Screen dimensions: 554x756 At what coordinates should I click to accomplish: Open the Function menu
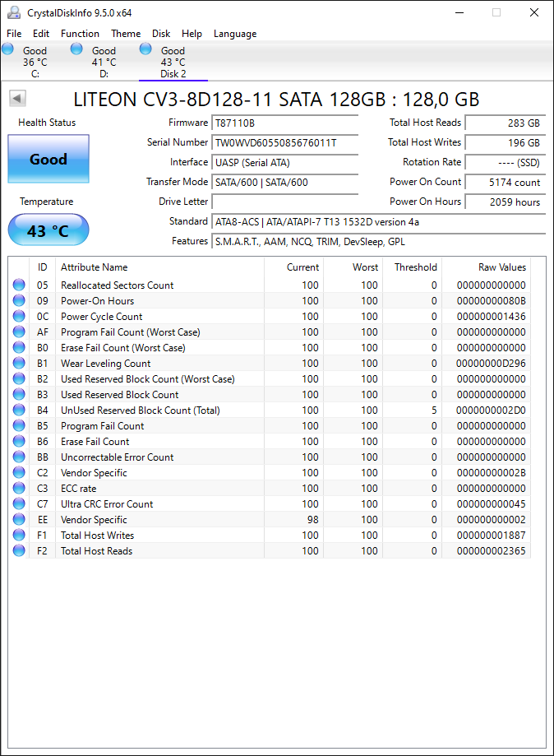pos(80,34)
